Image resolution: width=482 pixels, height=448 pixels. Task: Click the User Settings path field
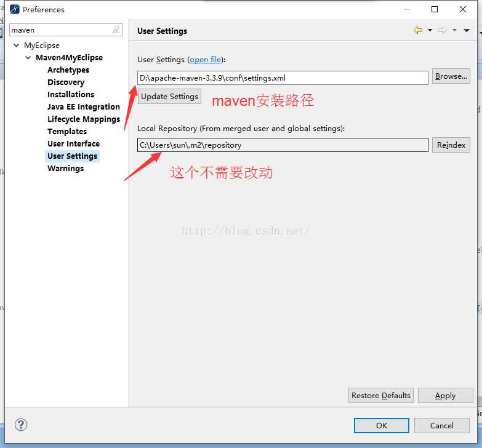click(283, 78)
